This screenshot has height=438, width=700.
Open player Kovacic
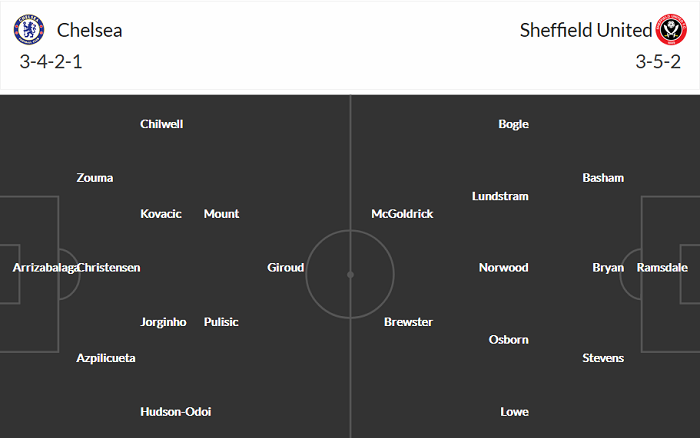[x=161, y=214]
